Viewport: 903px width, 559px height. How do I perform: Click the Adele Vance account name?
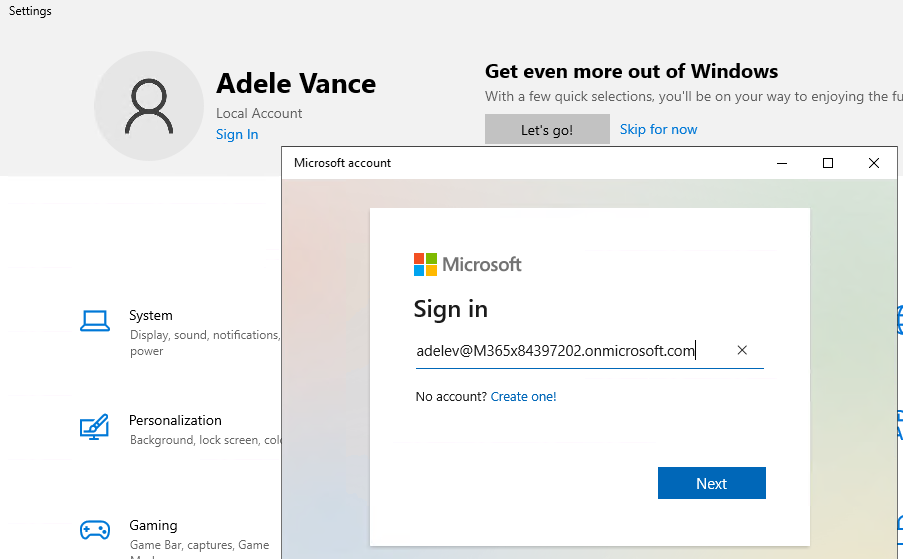coord(296,83)
